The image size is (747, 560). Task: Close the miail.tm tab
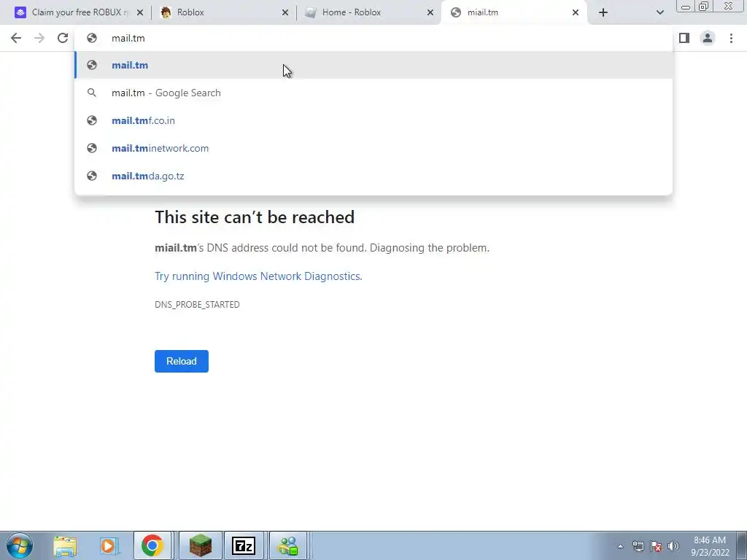point(576,13)
